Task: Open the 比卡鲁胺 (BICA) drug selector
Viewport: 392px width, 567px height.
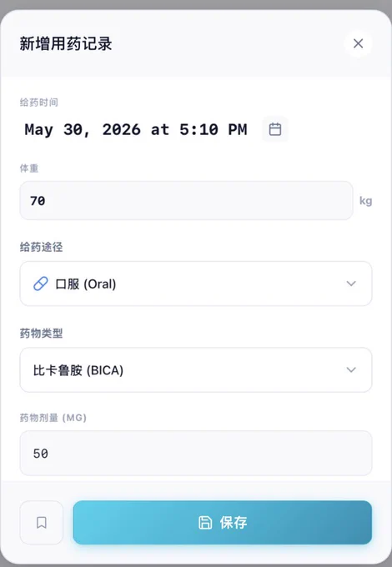Action: 196,370
